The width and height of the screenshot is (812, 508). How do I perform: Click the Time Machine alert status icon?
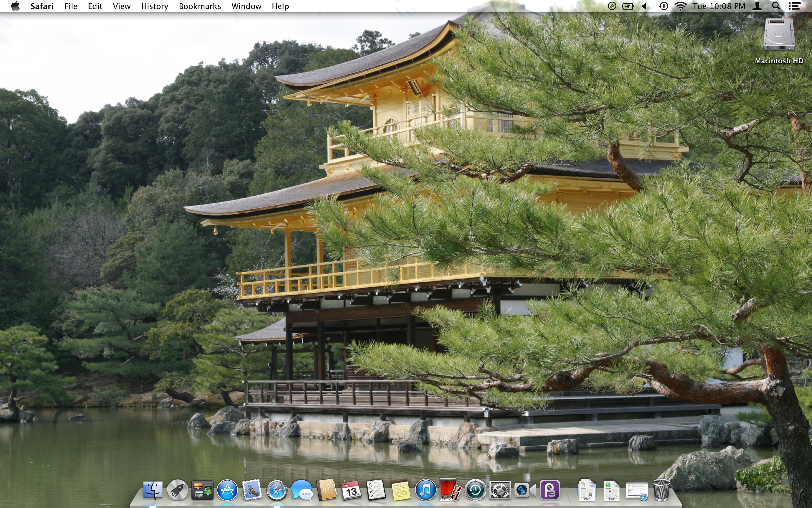[x=663, y=6]
